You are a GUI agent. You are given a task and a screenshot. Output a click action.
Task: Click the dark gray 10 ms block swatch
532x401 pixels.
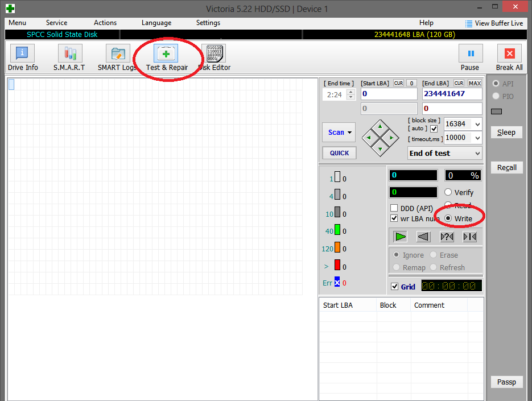click(x=337, y=212)
